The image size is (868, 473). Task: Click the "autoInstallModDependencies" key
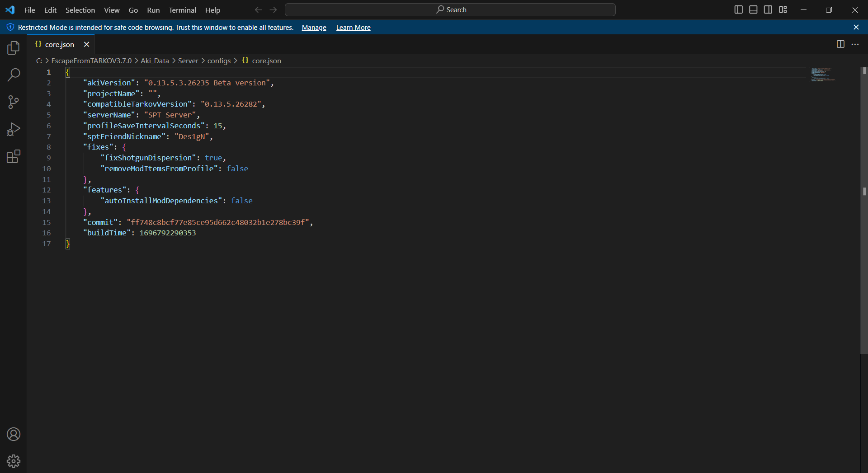pos(161,201)
